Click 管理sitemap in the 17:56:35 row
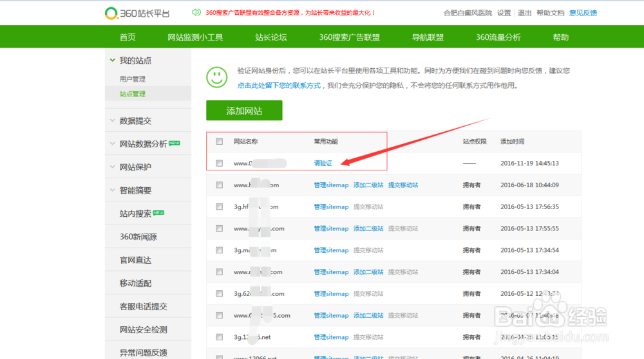Screen dimensions: 644x359 click(x=331, y=207)
